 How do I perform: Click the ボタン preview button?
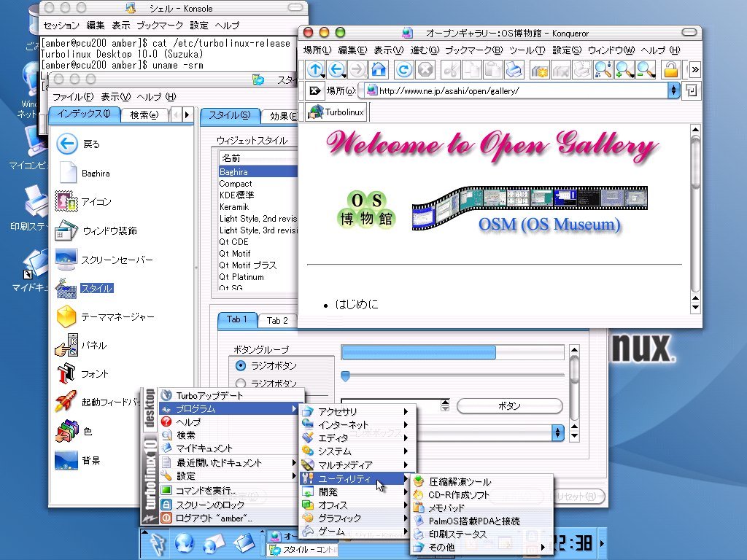click(x=509, y=405)
